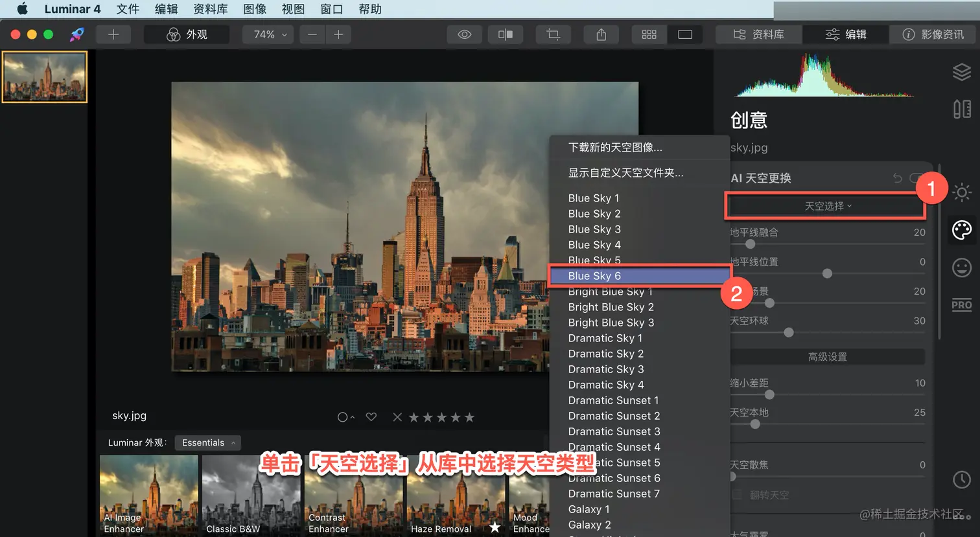The image size is (980, 537).
Task: Open the Essentials looks collection dropdown
Action: click(x=208, y=443)
